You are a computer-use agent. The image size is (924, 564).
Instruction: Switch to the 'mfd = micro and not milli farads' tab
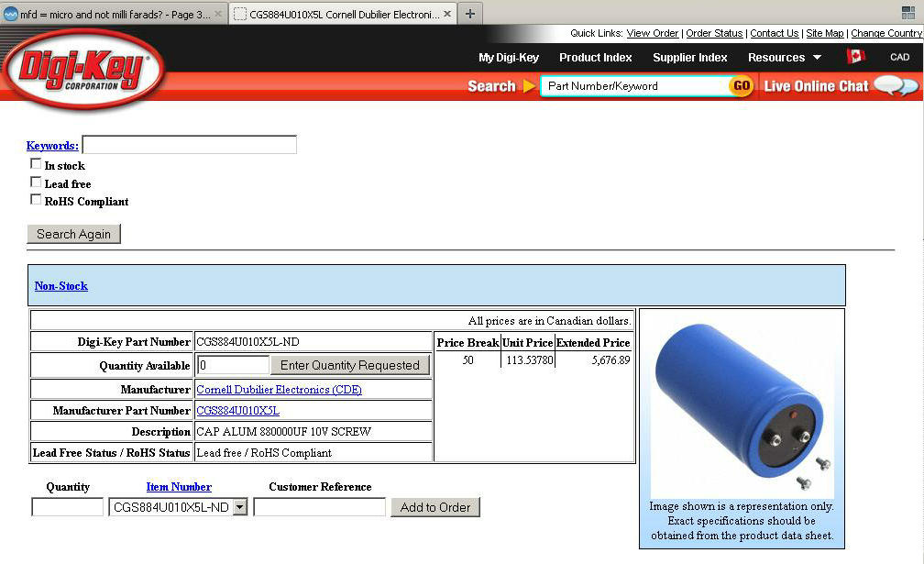(x=113, y=14)
